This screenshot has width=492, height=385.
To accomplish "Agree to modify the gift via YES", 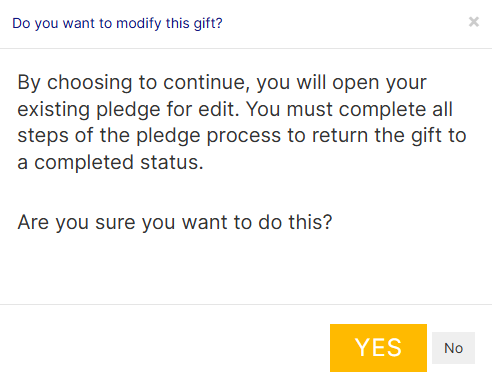I will click(378, 348).
